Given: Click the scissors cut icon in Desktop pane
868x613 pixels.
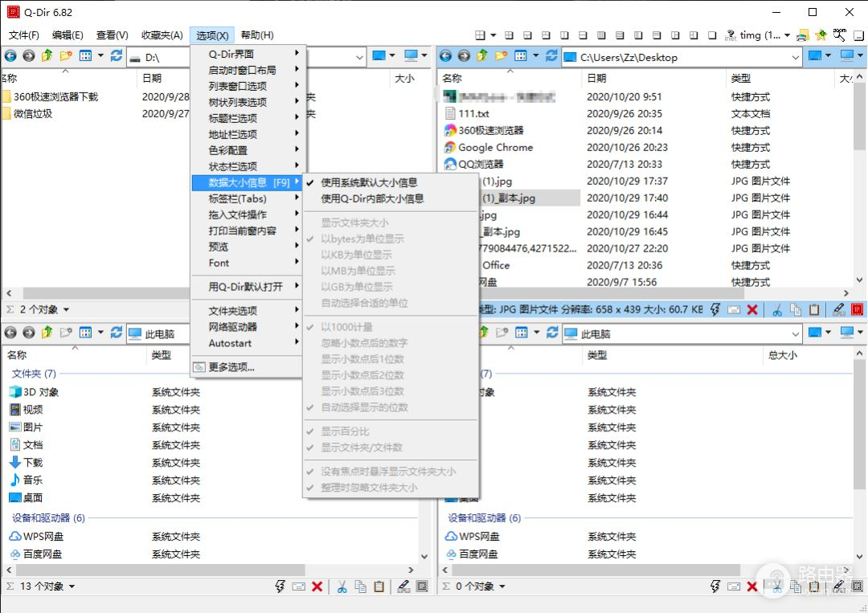Looking at the screenshot, I should (x=777, y=309).
